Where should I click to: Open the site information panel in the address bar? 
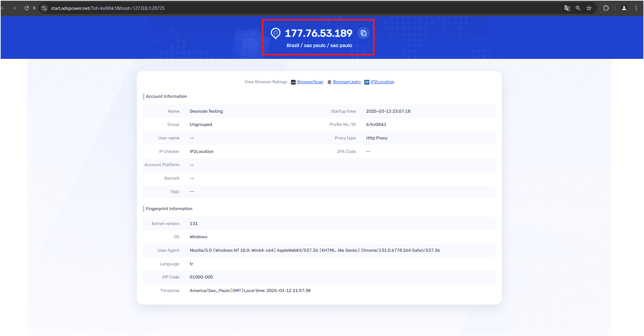pyautogui.click(x=44, y=8)
